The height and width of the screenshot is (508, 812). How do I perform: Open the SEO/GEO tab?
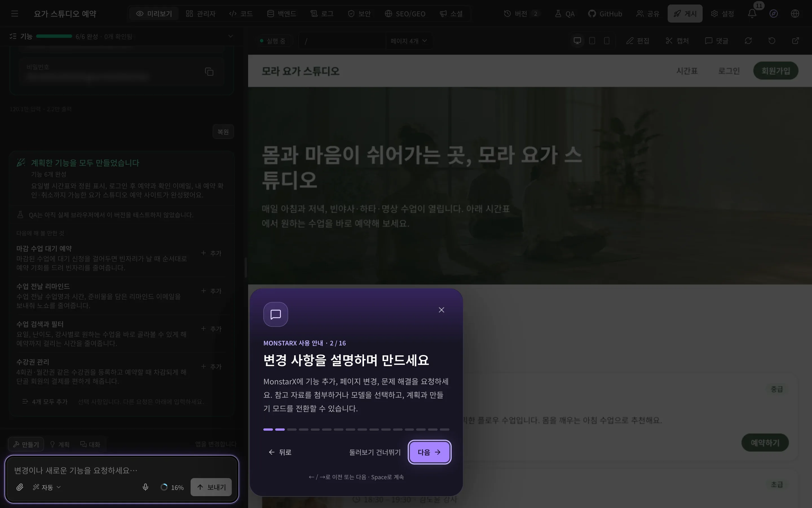[x=405, y=14]
